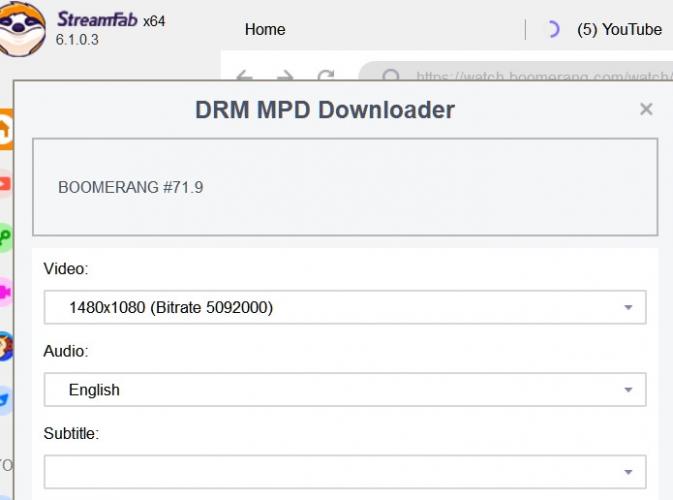Open the Home tab
Image resolution: width=673 pixels, height=500 pixels.
pos(265,30)
